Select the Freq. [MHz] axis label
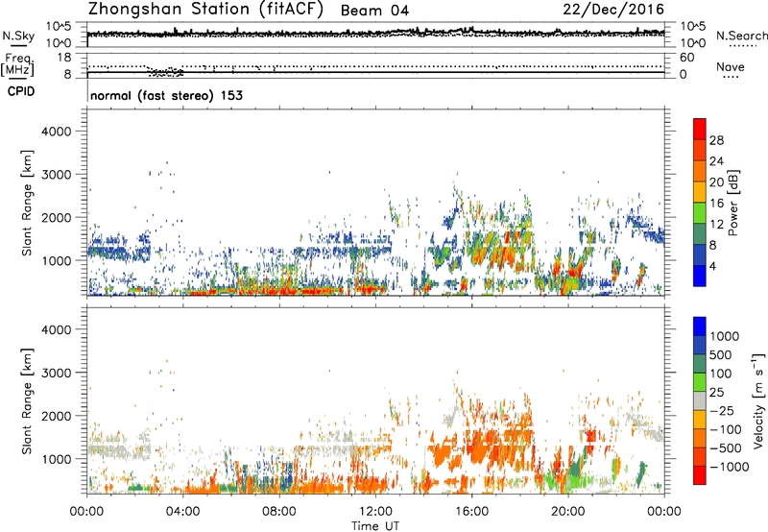Image resolution: width=768 pixels, height=532 pixels. [17, 65]
